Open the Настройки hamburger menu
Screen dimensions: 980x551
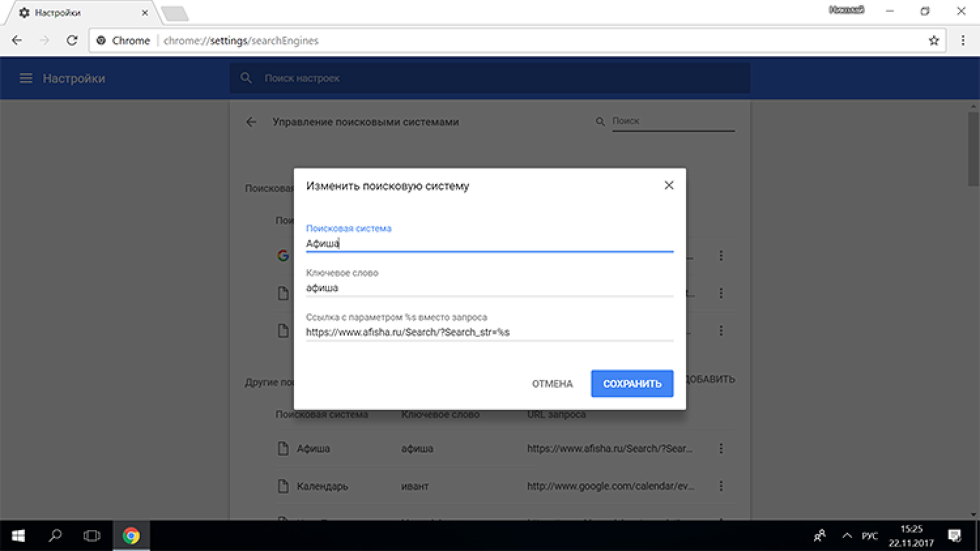click(x=25, y=78)
